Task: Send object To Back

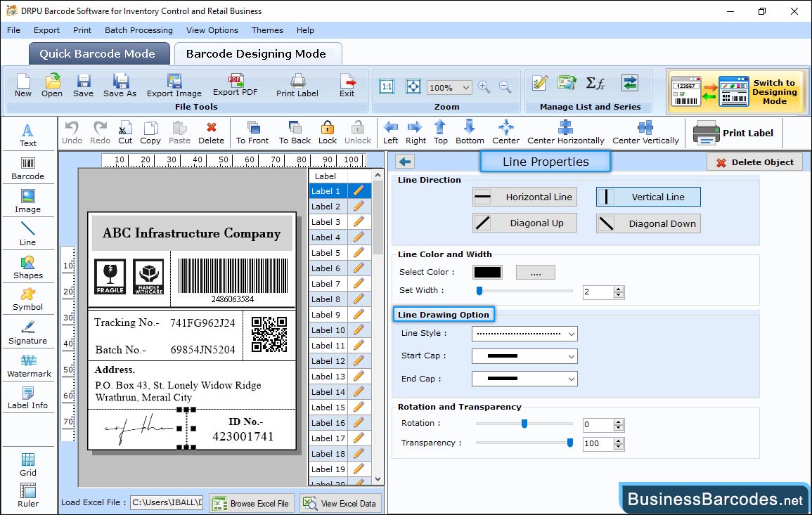Action: [x=295, y=133]
